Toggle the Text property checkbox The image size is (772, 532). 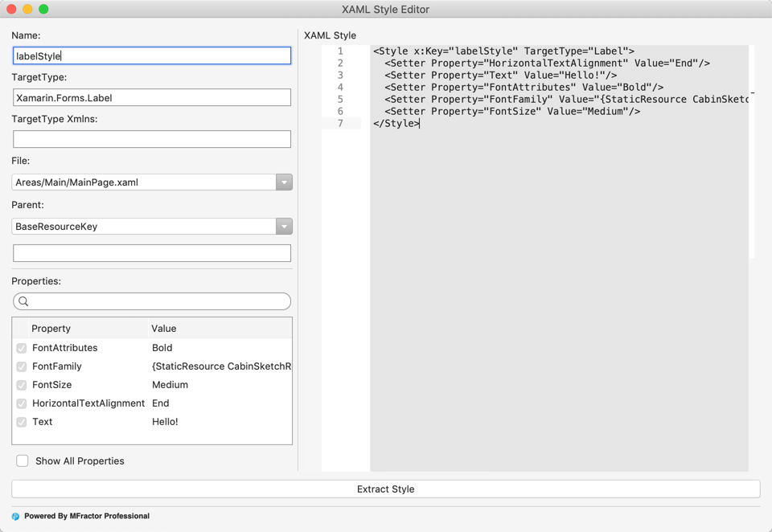pos(22,422)
